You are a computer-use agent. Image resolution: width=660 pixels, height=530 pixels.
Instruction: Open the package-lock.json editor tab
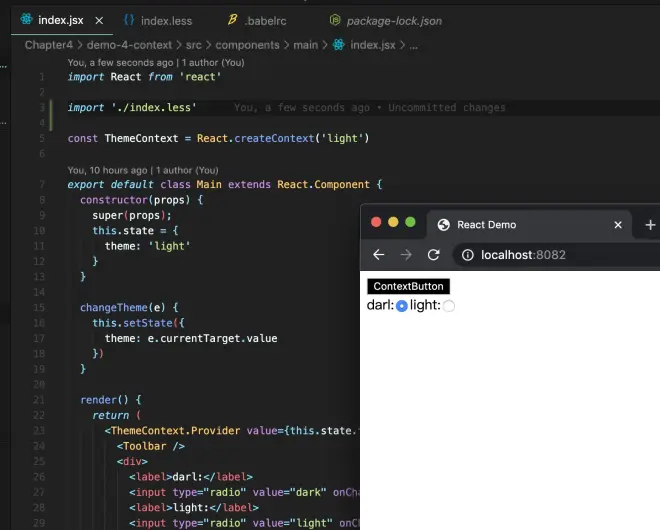(394, 21)
